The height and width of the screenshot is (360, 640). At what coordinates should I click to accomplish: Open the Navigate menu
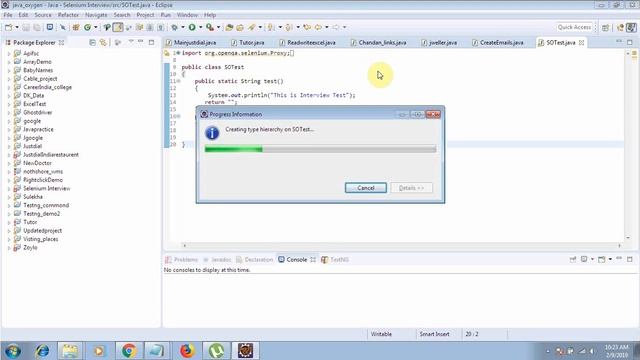[x=96, y=15]
